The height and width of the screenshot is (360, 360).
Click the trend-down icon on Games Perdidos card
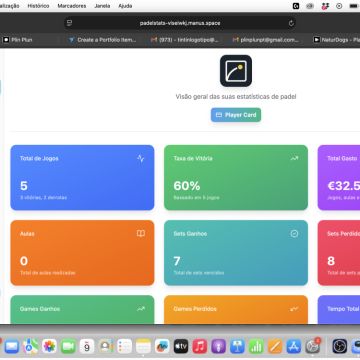click(294, 309)
